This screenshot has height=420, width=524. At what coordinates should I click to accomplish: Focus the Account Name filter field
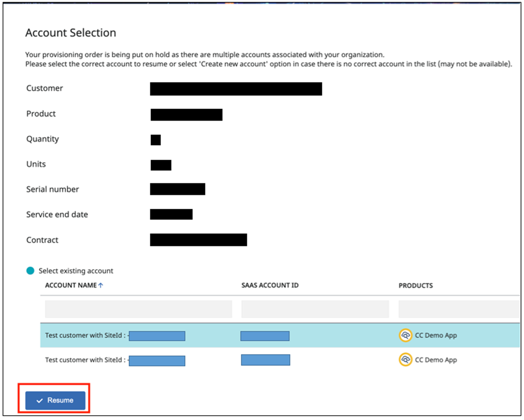[x=138, y=309]
